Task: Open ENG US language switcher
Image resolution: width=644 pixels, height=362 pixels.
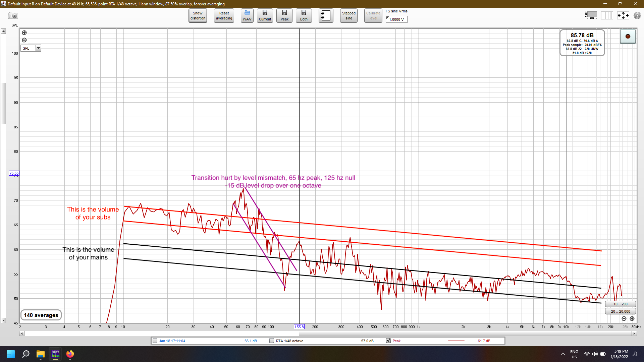Action: (574, 354)
